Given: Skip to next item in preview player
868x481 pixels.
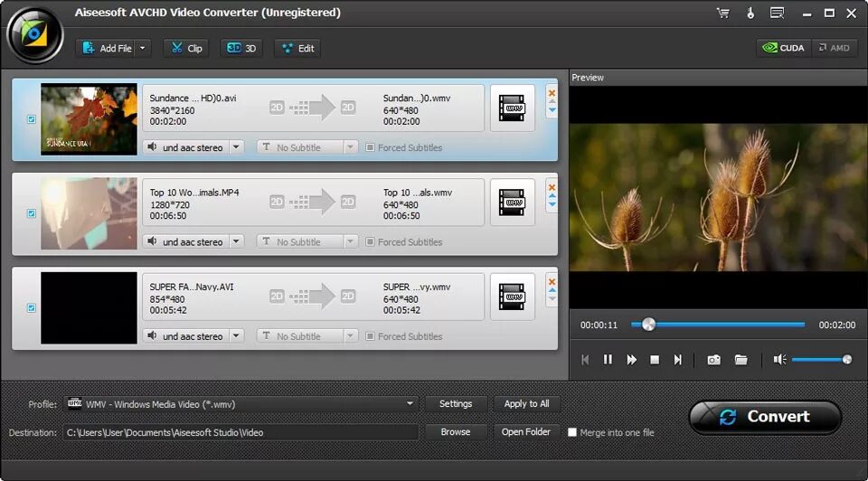Looking at the screenshot, I should (677, 360).
